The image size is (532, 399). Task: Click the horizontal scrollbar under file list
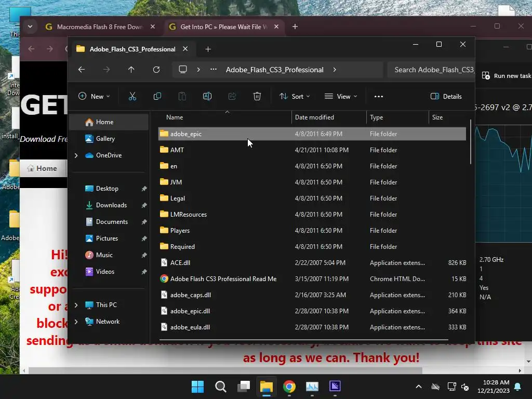click(x=303, y=339)
